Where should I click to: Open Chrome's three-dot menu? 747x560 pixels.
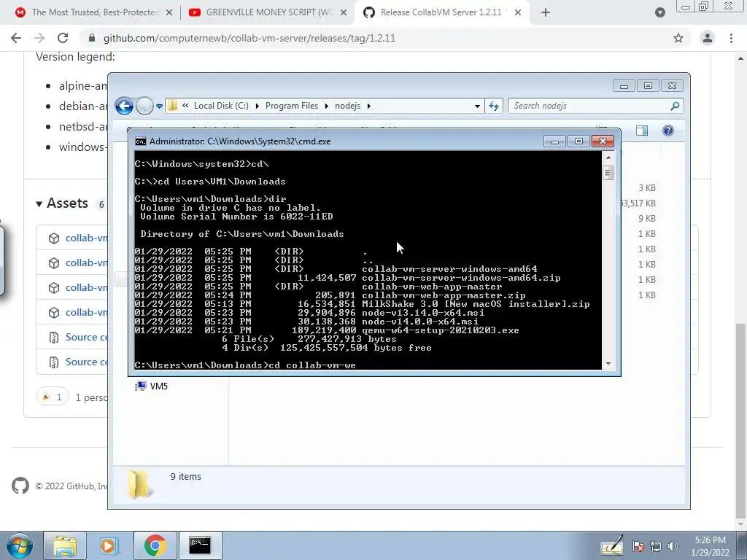coord(731,38)
